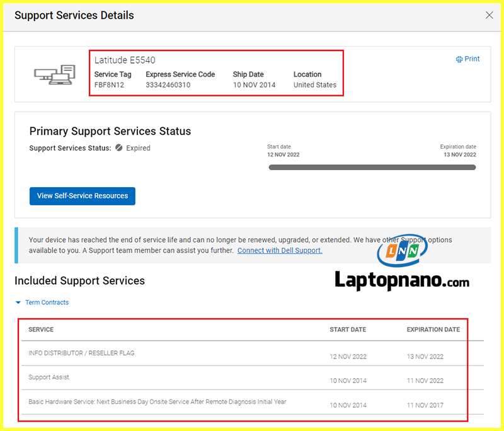Screen dimensions: 504x431
Task: Select the Latitude E5540 product title
Action: click(125, 60)
